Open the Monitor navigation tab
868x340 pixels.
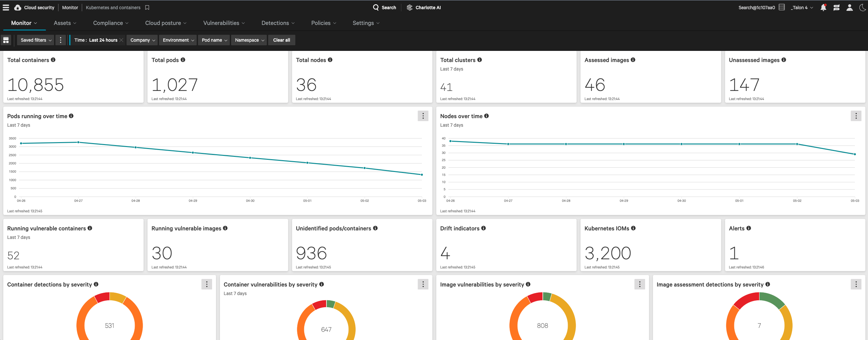(24, 23)
